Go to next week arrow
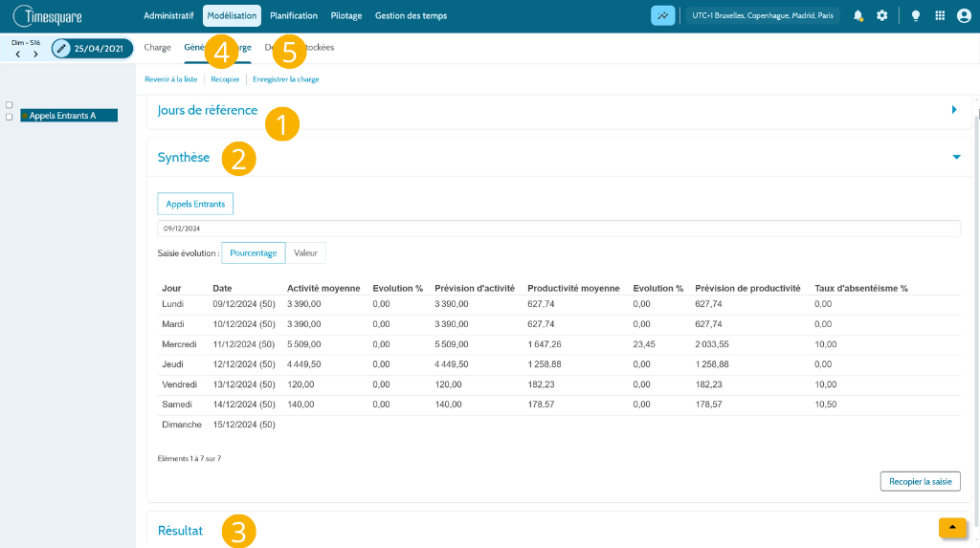 [x=35, y=55]
